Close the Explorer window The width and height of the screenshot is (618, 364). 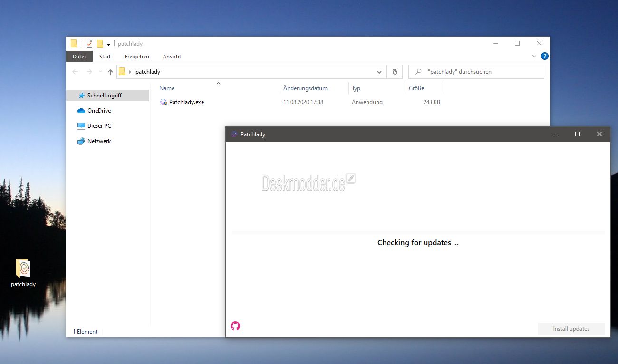(x=539, y=43)
